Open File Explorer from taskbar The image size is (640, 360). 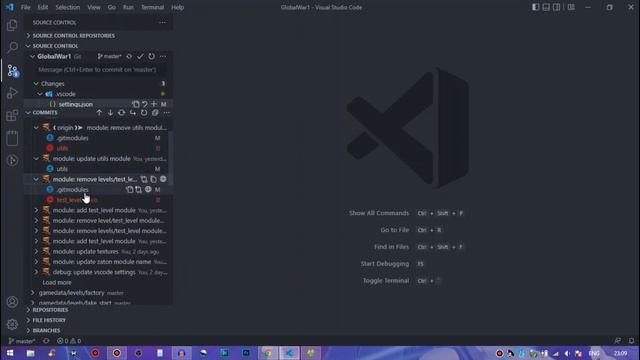click(x=31, y=353)
